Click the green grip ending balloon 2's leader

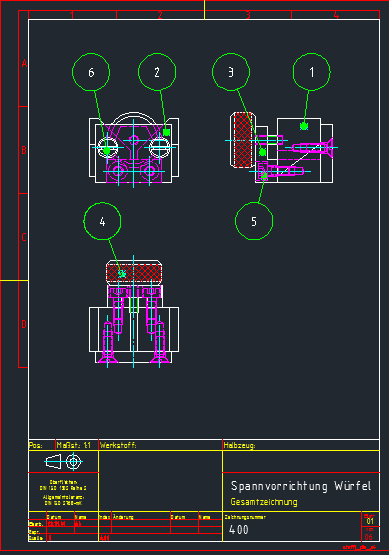pos(166,132)
